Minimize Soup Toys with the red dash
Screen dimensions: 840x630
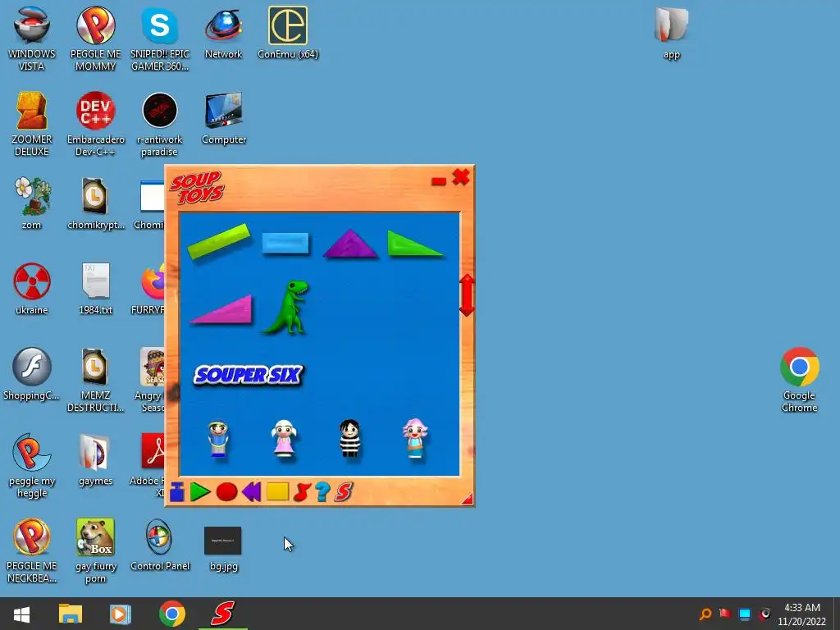[x=439, y=181]
